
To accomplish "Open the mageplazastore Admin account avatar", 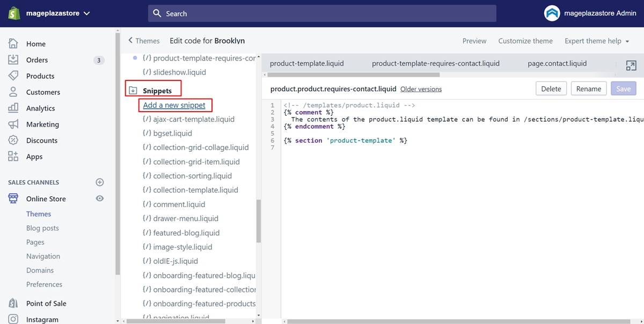I will pyautogui.click(x=552, y=13).
